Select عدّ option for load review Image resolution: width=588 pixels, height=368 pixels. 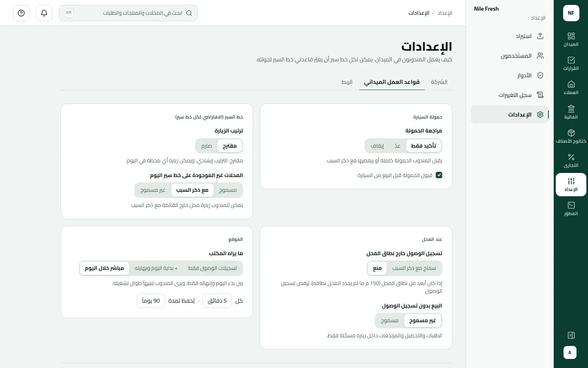pyautogui.click(x=397, y=146)
